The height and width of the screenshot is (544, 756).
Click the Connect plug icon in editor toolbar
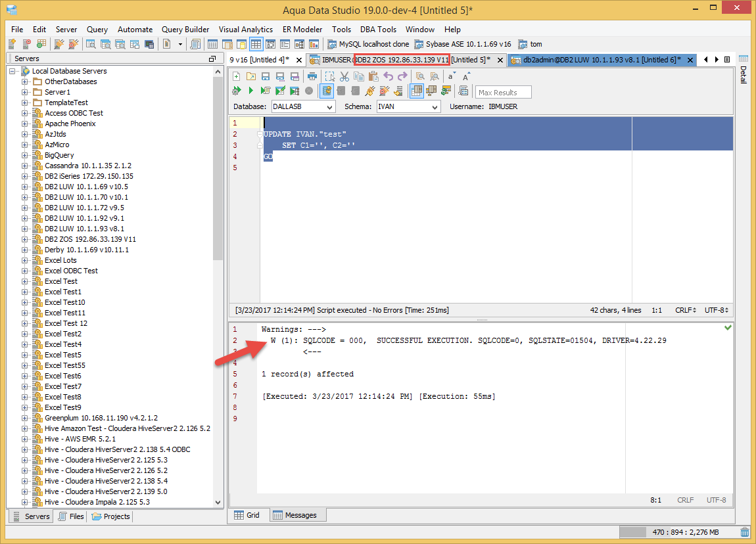370,91
